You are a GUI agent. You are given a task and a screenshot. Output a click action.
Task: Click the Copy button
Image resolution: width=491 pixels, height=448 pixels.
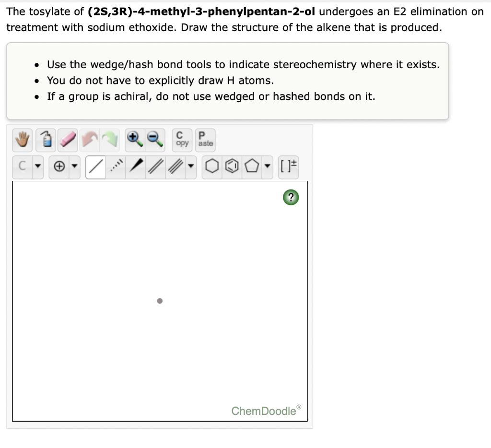click(x=182, y=140)
